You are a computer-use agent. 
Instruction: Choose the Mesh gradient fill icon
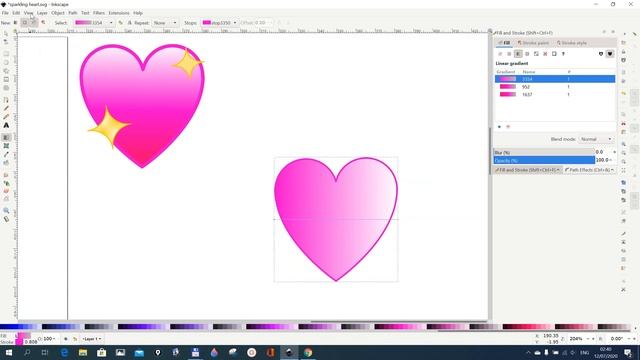click(x=536, y=54)
